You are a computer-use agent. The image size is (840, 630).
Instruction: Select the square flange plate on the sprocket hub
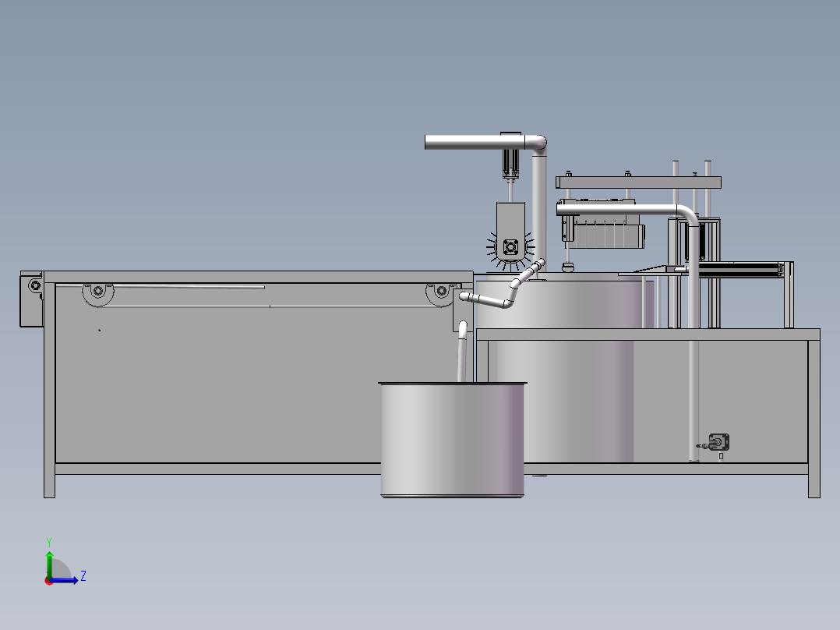[512, 246]
